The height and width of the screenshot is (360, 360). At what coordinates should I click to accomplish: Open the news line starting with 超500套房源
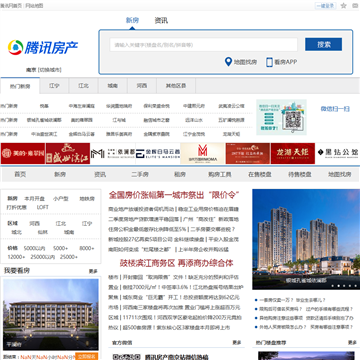175,328
